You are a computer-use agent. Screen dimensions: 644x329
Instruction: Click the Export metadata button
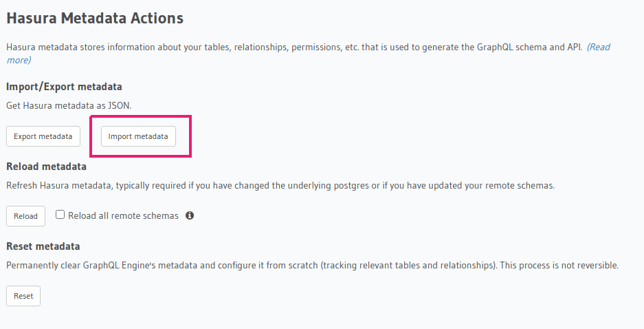point(43,136)
